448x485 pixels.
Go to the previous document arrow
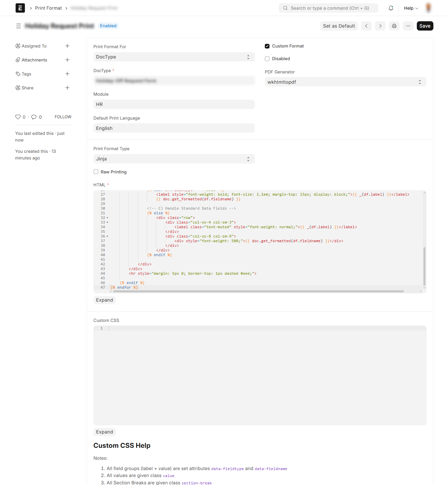[x=366, y=26]
